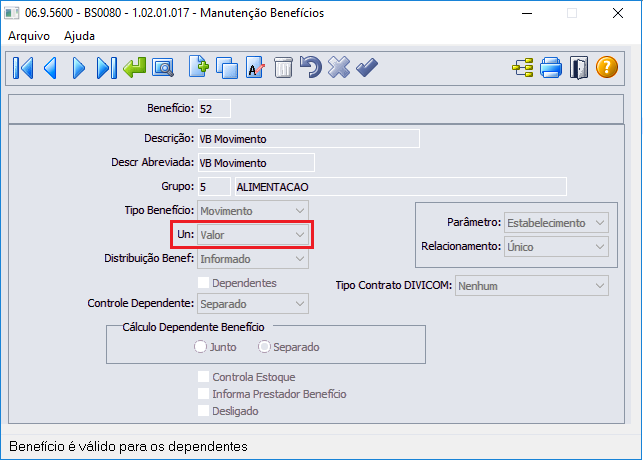Screen dimensions: 643x460
Task: Open the Tipo Contrato DIVICOM dropdown
Action: (x=532, y=286)
